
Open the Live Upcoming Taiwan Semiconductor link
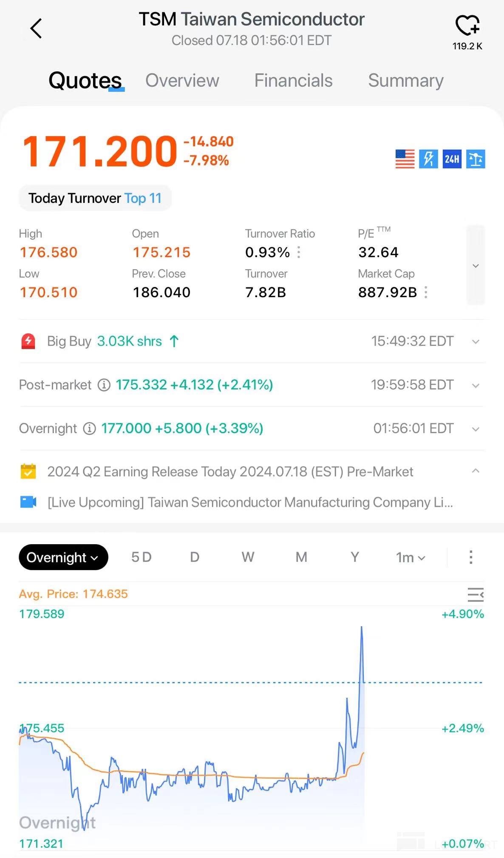tap(250, 502)
